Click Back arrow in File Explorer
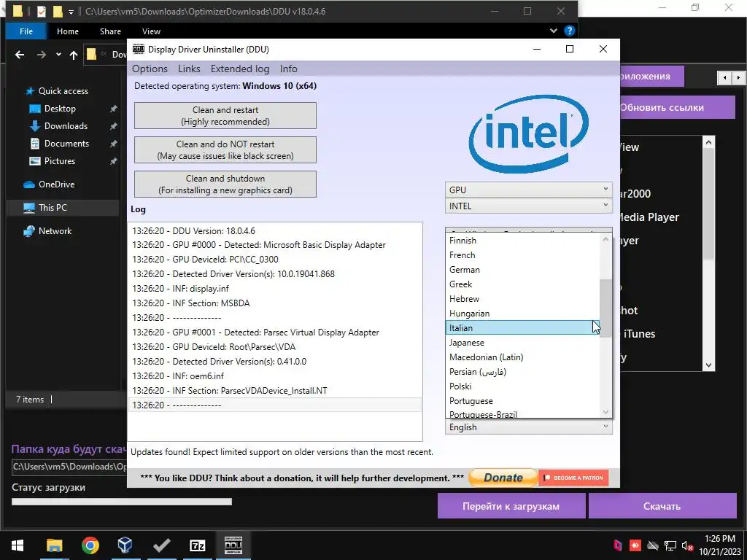 pyautogui.click(x=20, y=55)
